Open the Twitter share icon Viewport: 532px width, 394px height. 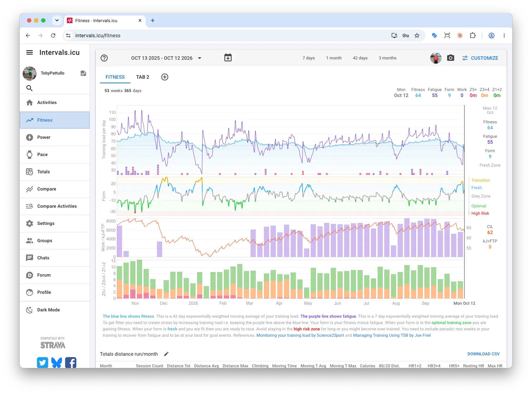click(43, 362)
